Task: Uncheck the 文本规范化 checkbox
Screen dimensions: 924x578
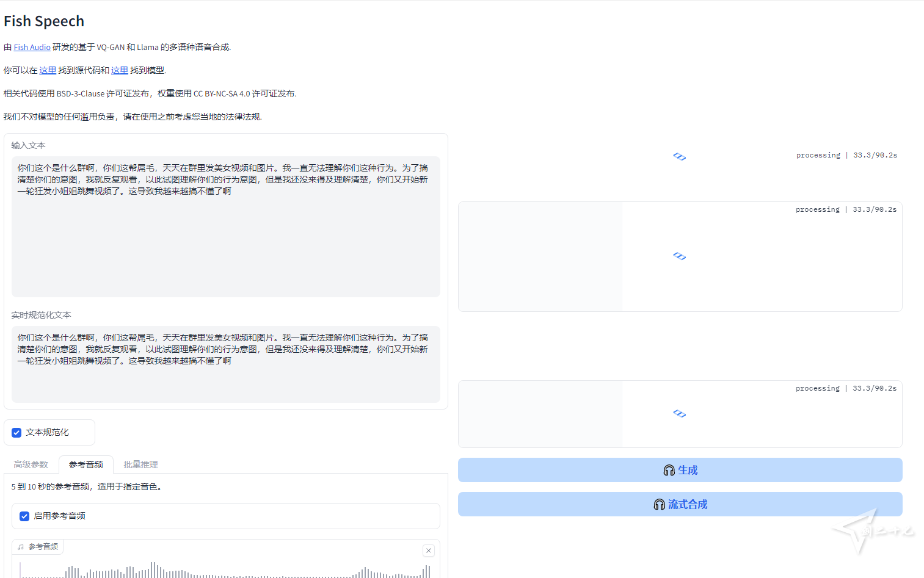Action: click(x=17, y=433)
